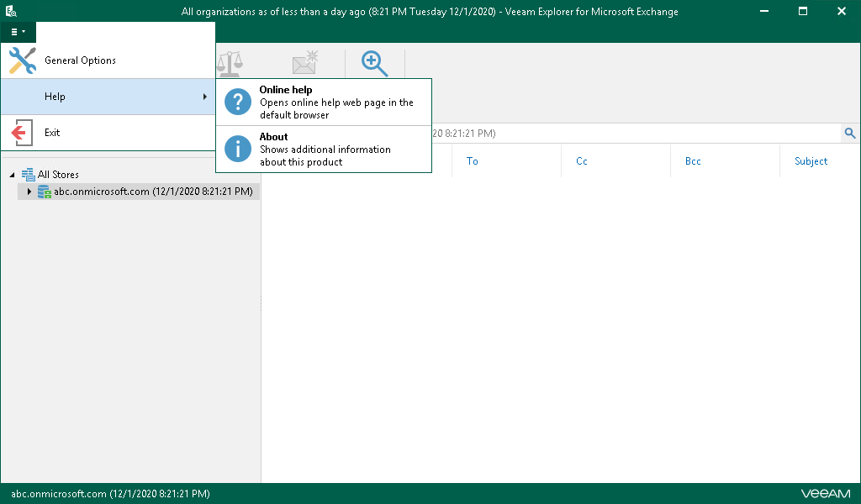Image resolution: width=861 pixels, height=504 pixels.
Task: Select abc.onmicrosoft.com organization tree item
Action: click(x=153, y=192)
